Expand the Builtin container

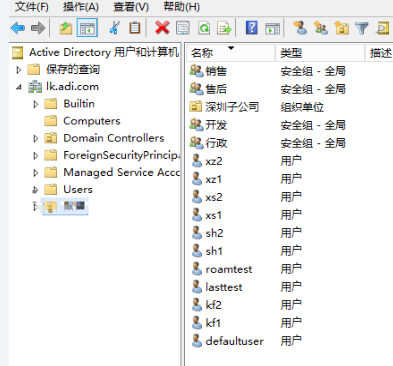click(36, 104)
